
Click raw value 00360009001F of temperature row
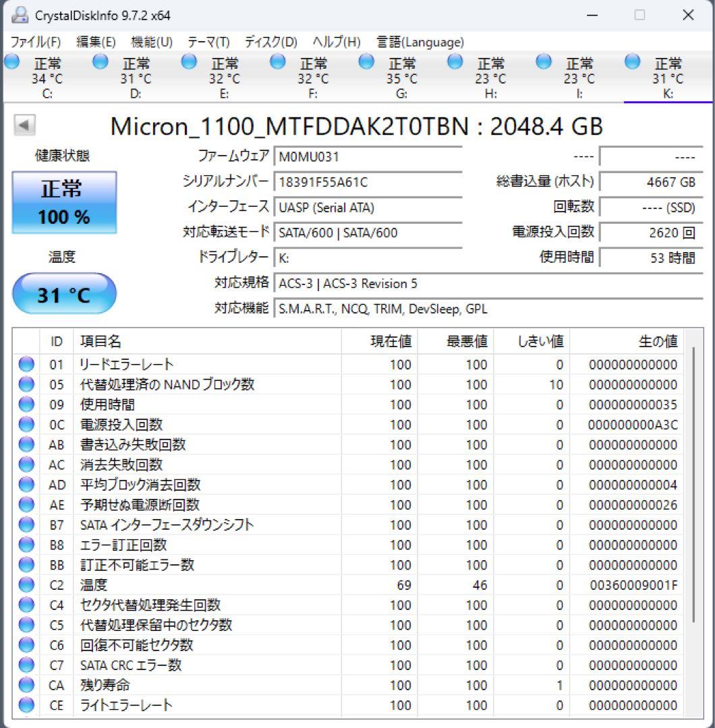pyautogui.click(x=633, y=585)
